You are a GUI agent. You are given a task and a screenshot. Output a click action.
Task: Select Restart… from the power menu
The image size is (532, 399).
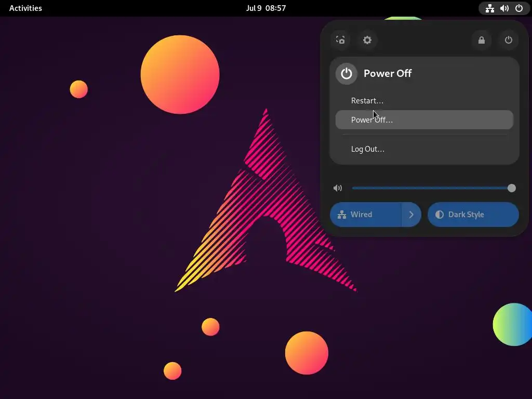pyautogui.click(x=424, y=101)
